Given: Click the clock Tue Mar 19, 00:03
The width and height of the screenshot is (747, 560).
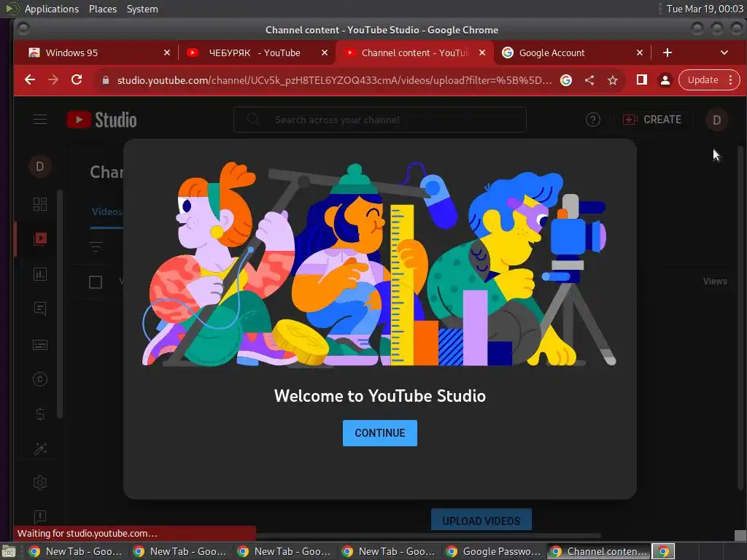Looking at the screenshot, I should (704, 9).
